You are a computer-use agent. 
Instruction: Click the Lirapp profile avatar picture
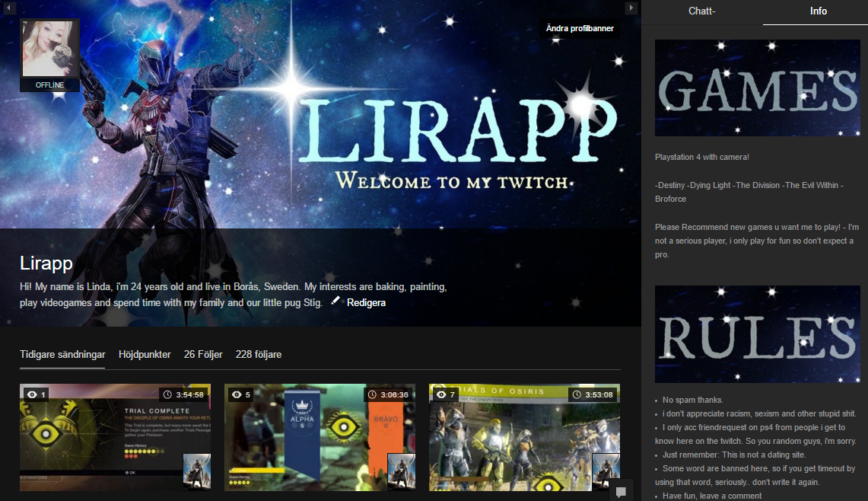49,49
